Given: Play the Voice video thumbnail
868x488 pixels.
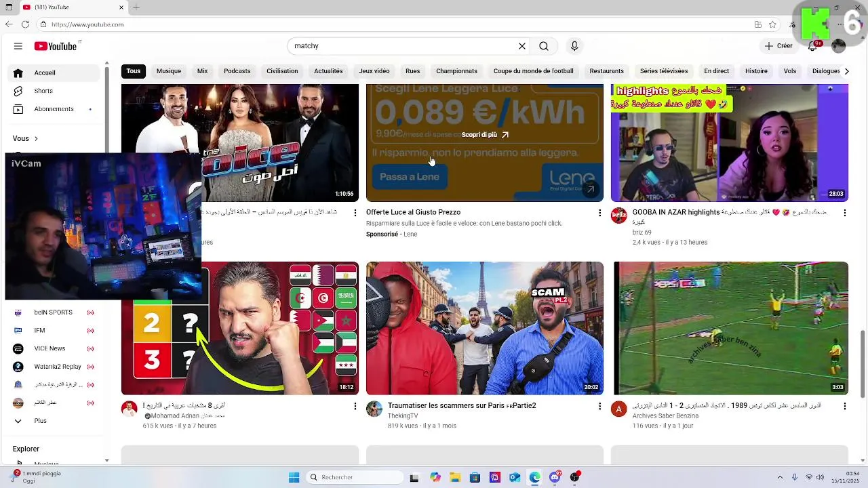Looking at the screenshot, I should click(240, 142).
